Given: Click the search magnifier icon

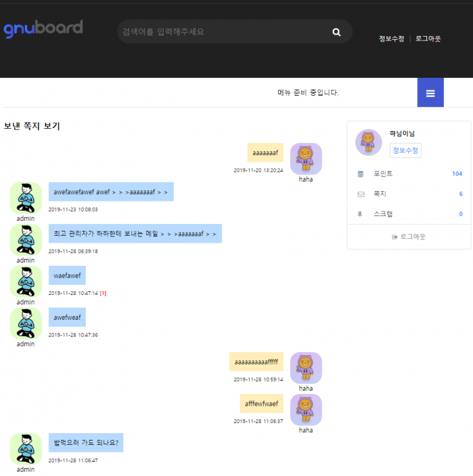Looking at the screenshot, I should coord(337,32).
